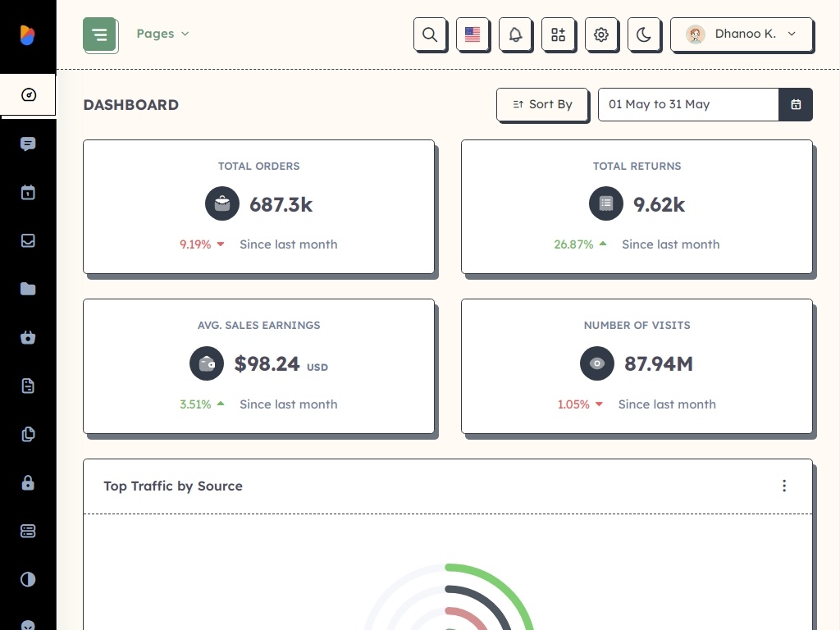
Task: Toggle sidebar with green hamburger button
Action: pos(99,34)
